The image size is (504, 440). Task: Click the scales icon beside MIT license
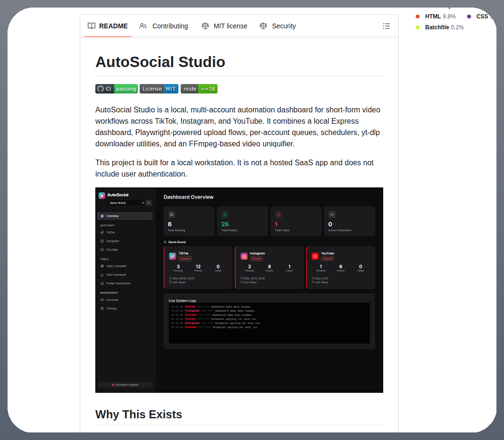click(205, 26)
